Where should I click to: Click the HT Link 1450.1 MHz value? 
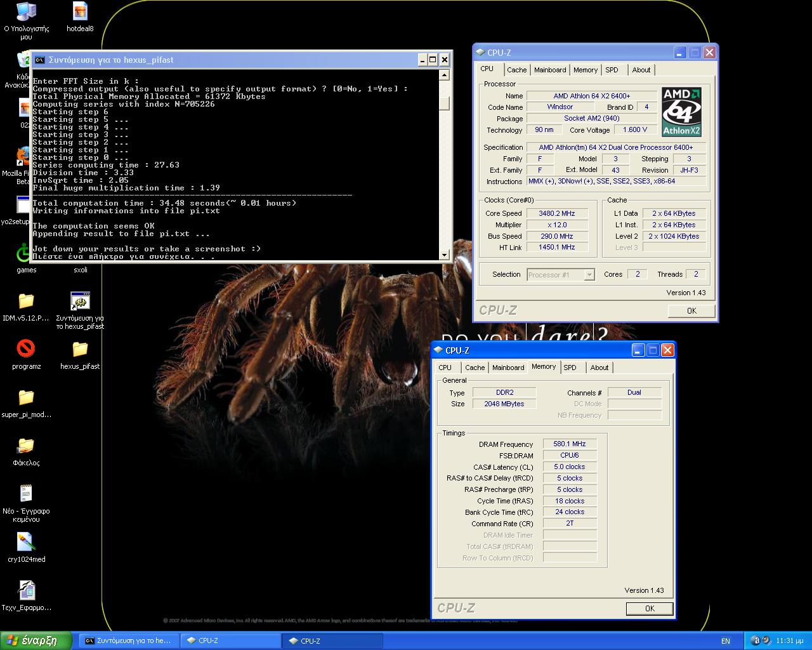click(x=556, y=247)
